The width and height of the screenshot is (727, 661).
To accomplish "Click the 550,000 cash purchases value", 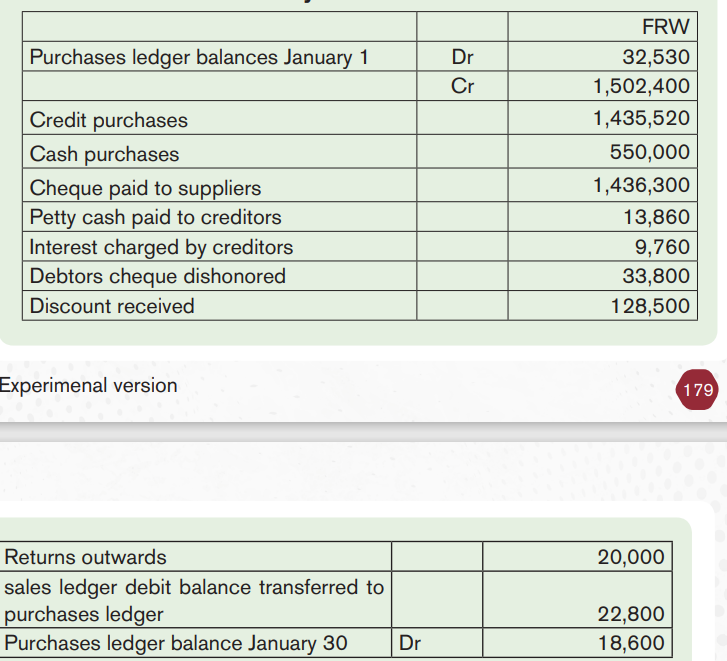I will coord(650,152).
